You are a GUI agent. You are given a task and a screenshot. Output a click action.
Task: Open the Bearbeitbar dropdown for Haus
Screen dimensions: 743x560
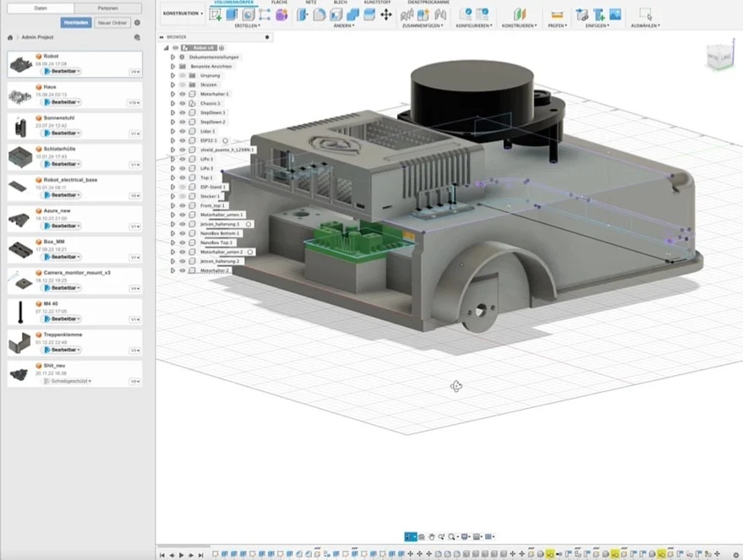pos(63,102)
